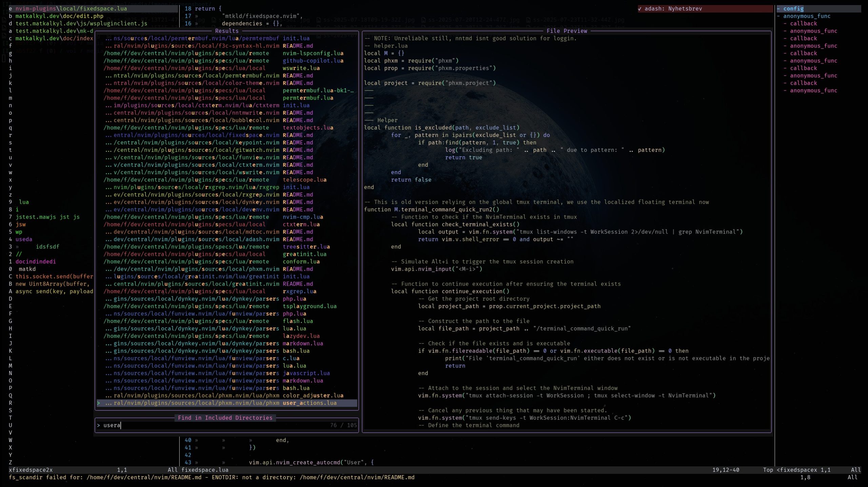Select the user_actions.lua result row
Image resolution: width=868 pixels, height=487 pixels.
226,403
